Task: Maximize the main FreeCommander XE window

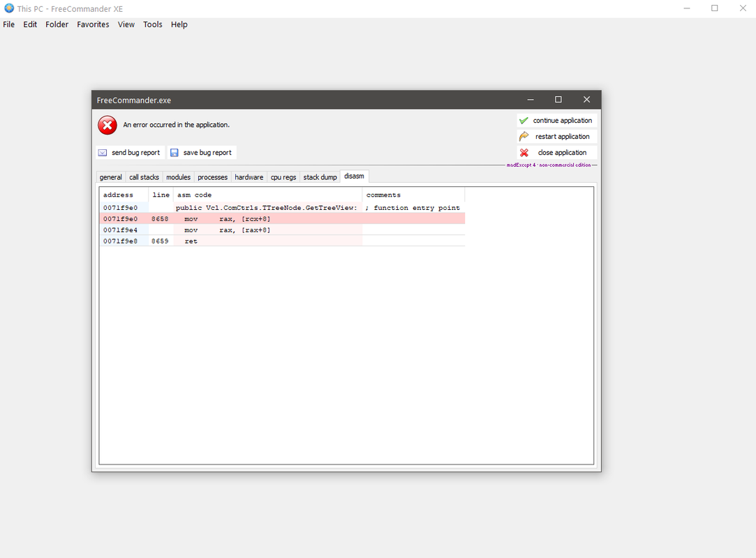Action: pos(715,8)
